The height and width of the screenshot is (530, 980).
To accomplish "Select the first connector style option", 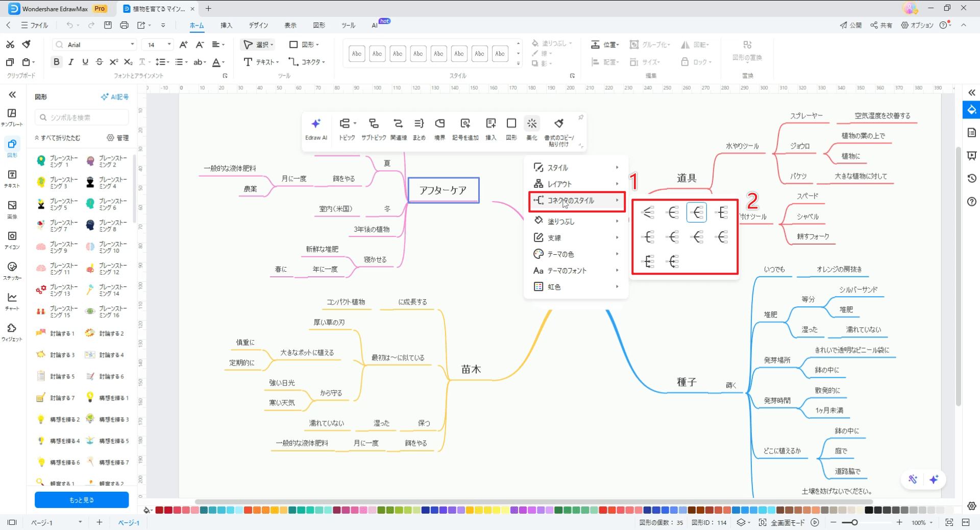I will pyautogui.click(x=648, y=212).
